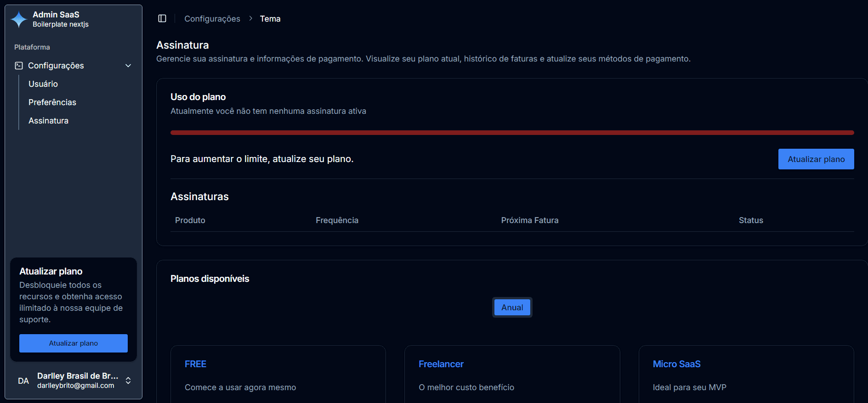Image resolution: width=868 pixels, height=403 pixels.
Task: Click 'Ideal para seu MVP' text
Action: coord(690,387)
